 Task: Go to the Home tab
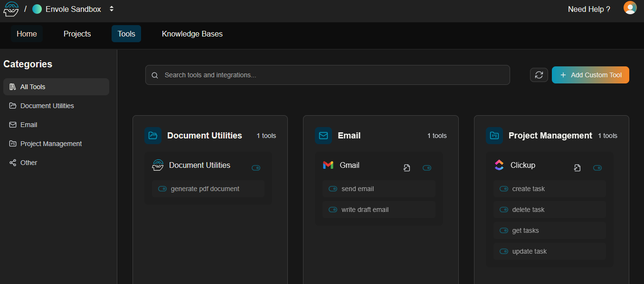pyautogui.click(x=27, y=34)
